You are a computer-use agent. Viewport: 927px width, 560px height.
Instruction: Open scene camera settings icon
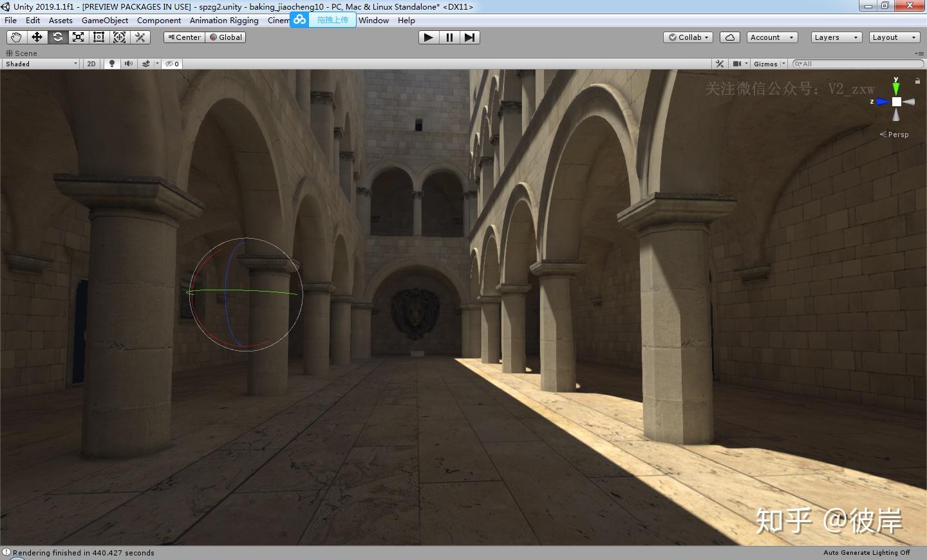point(737,64)
